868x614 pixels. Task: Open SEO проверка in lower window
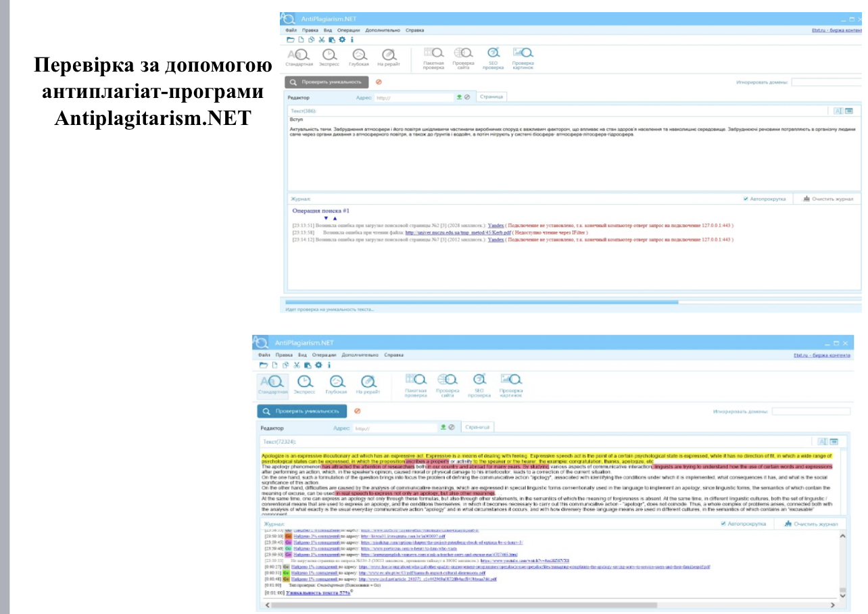pos(479,386)
